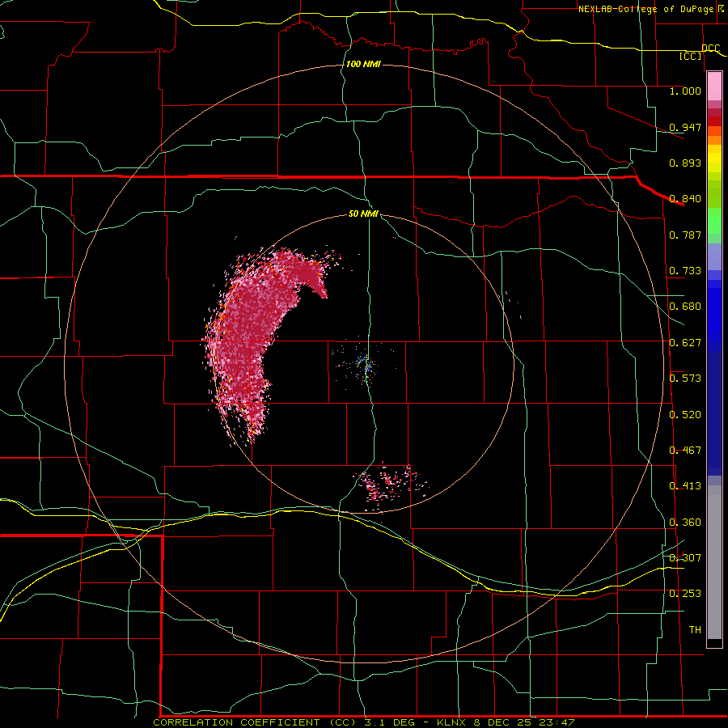Select the 0.360 scale value
This screenshot has width=728, height=728.
pos(685,523)
